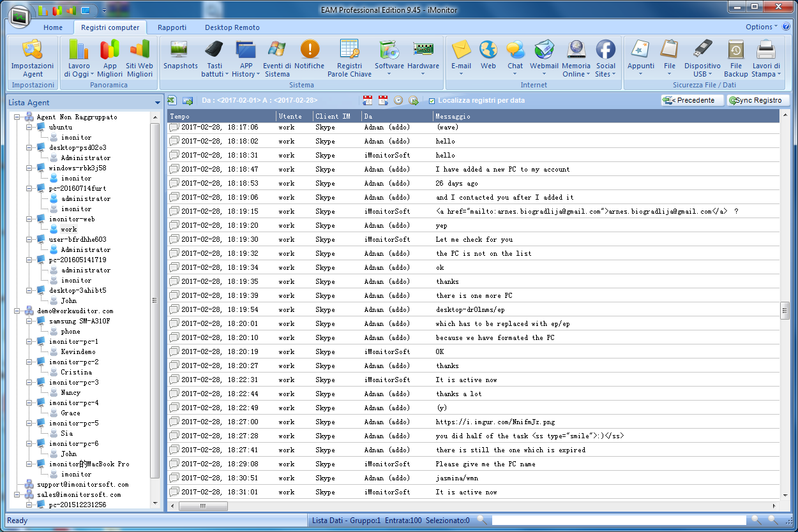798x532 pixels.
Task: Switch to the Desktop Remoto tab
Action: coord(232,27)
